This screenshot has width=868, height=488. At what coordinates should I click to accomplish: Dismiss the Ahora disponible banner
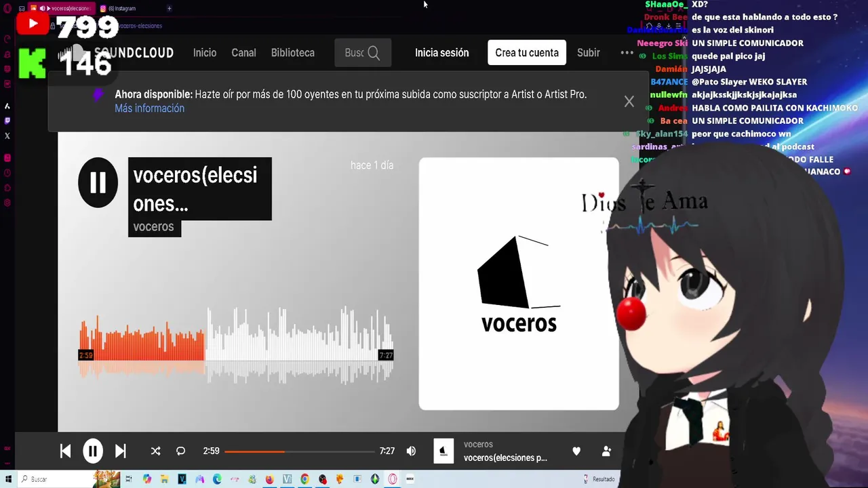629,102
